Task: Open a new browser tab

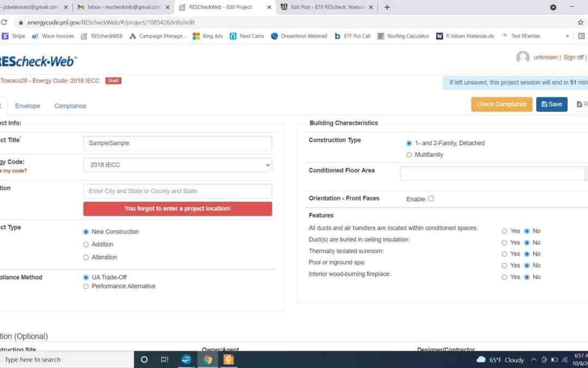Action: coord(387,7)
